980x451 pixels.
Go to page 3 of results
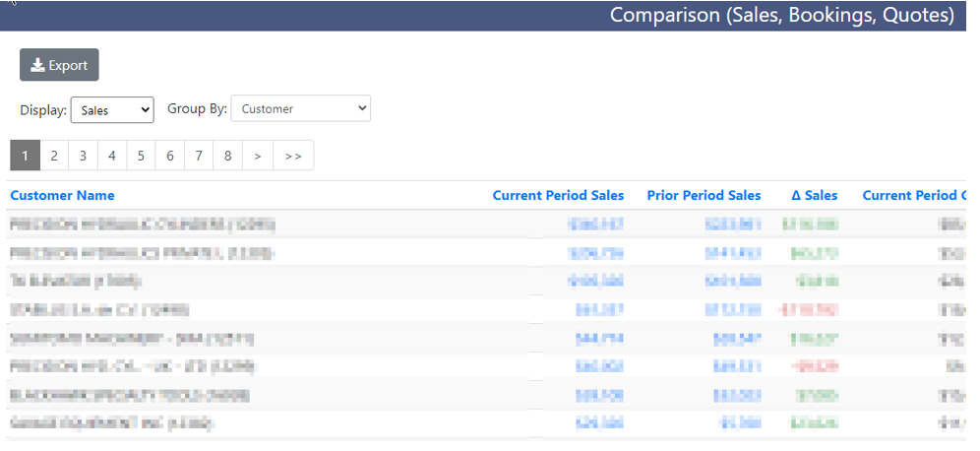pos(83,156)
